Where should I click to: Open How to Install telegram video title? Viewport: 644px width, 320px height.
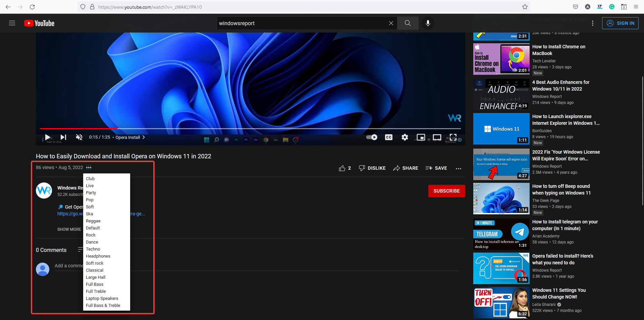565,225
